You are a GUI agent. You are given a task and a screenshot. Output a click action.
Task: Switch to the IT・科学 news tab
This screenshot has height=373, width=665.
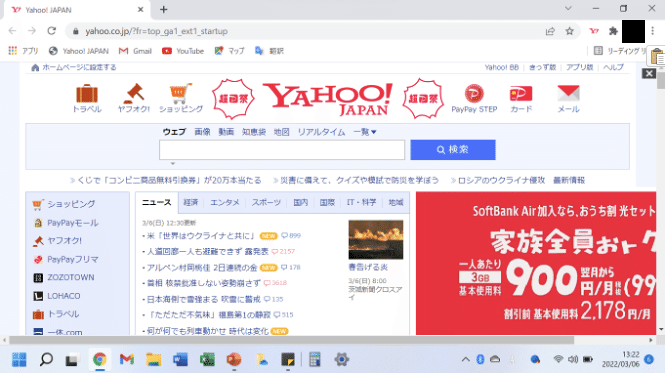(x=361, y=202)
